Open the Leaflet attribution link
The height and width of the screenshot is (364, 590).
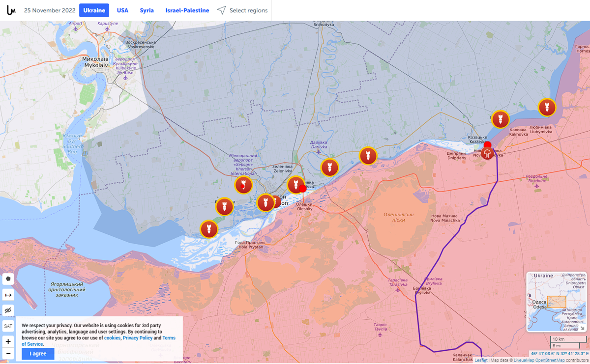tap(481, 361)
